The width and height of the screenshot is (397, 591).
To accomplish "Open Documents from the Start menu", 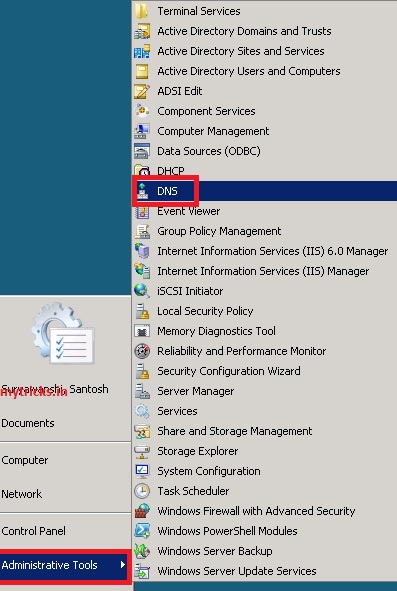I will (28, 423).
